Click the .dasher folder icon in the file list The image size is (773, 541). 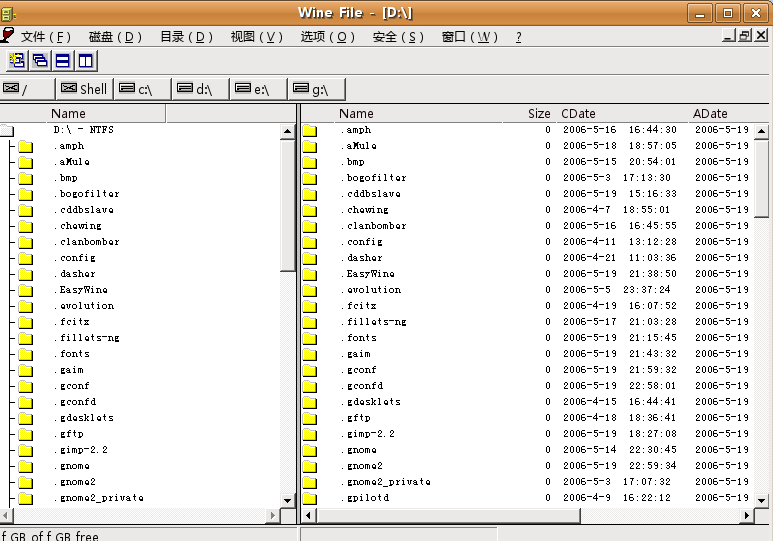tap(310, 258)
